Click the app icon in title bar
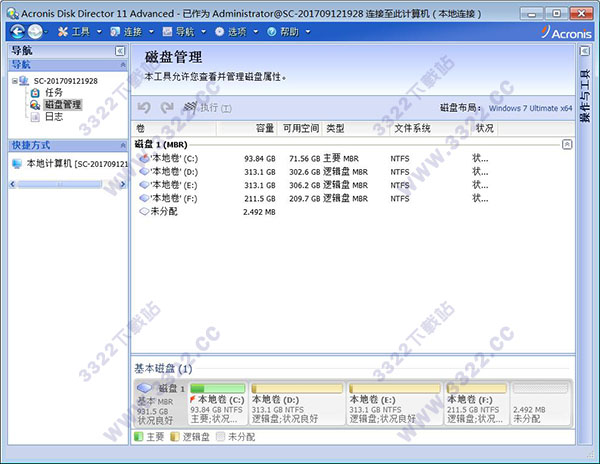600x464 pixels. point(13,13)
